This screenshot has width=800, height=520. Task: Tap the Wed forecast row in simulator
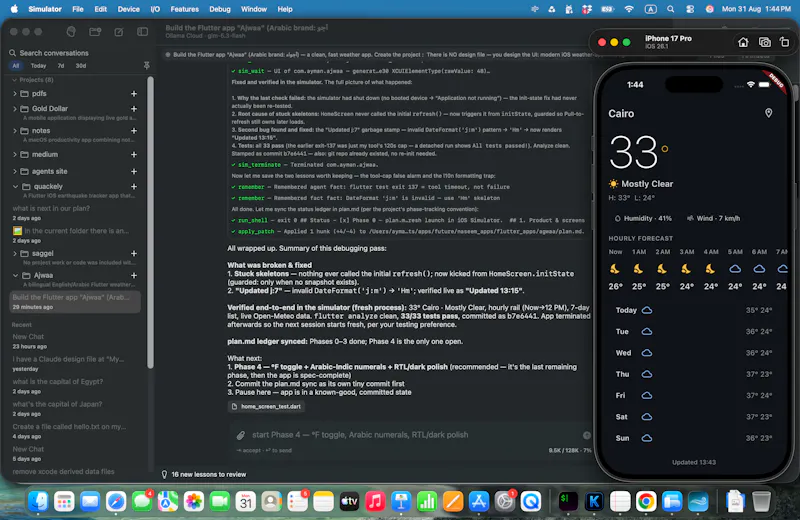pyautogui.click(x=693, y=353)
